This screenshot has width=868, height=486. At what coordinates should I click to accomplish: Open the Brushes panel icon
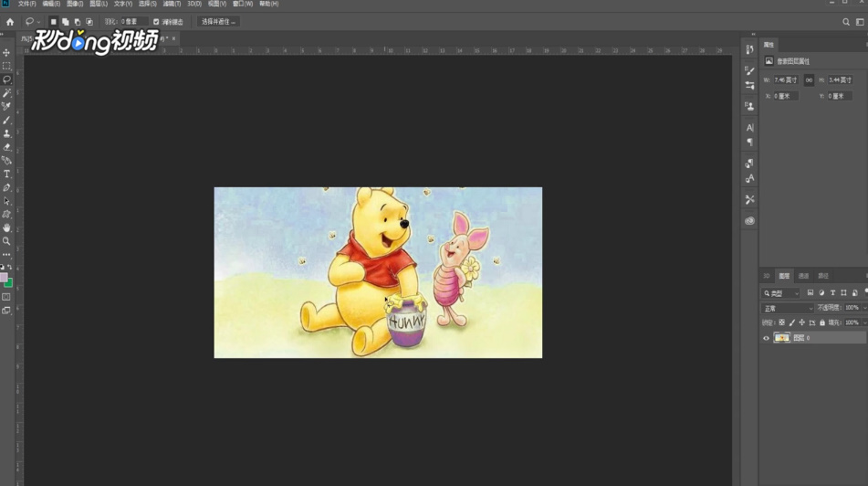(x=749, y=85)
